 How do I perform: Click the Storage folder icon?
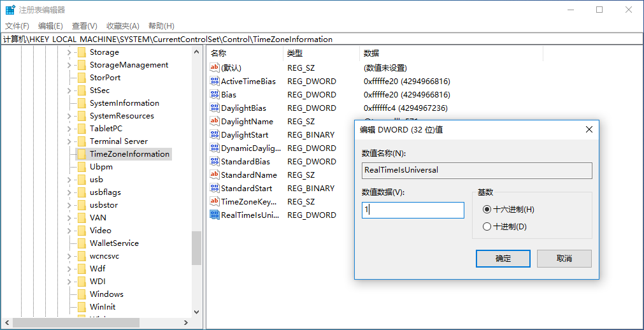pos(82,52)
